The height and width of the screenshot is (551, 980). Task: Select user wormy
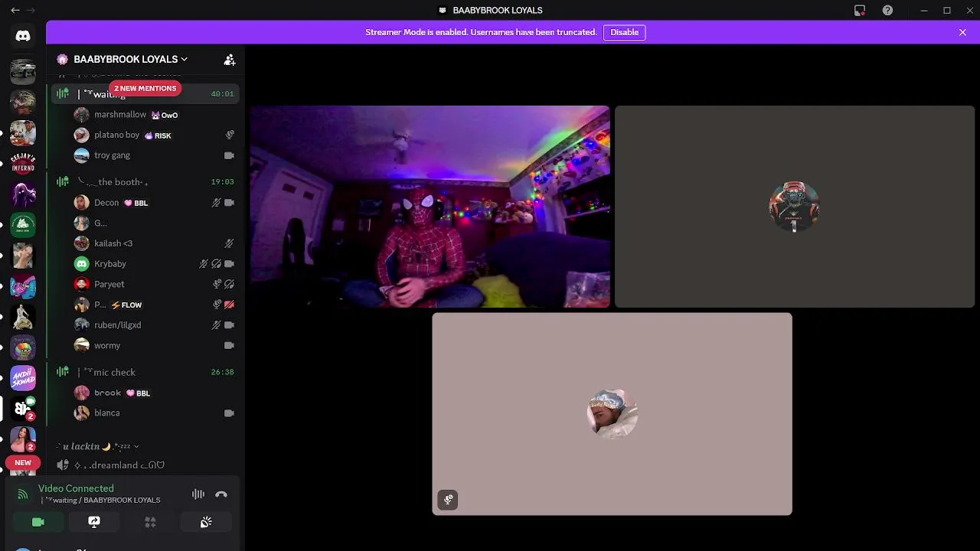(x=155, y=346)
